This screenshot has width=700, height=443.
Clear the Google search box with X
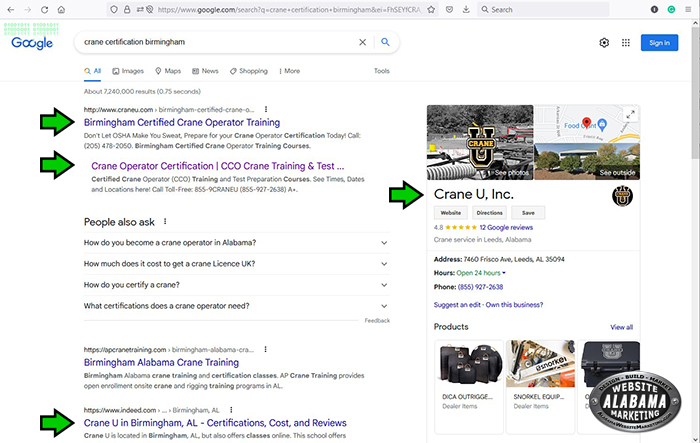tap(362, 42)
